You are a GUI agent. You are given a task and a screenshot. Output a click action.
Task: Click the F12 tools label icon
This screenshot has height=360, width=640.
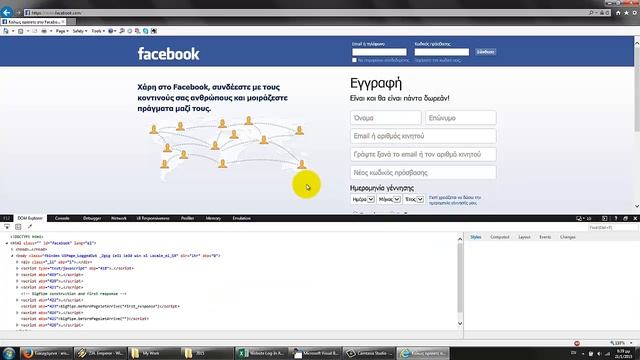[6, 218]
